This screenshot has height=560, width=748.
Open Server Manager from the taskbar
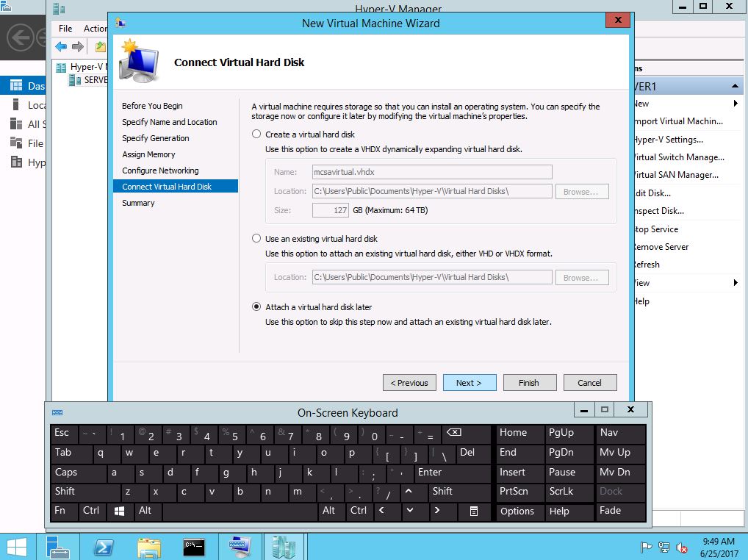click(59, 547)
